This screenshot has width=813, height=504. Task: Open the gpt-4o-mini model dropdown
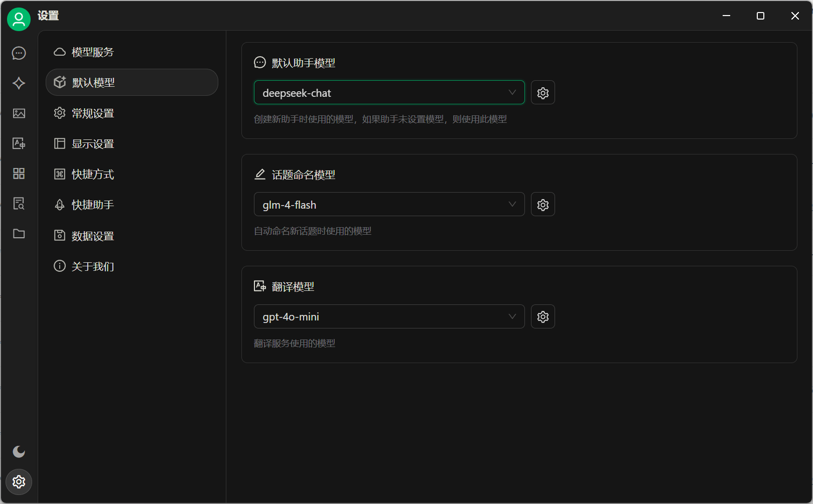click(389, 316)
